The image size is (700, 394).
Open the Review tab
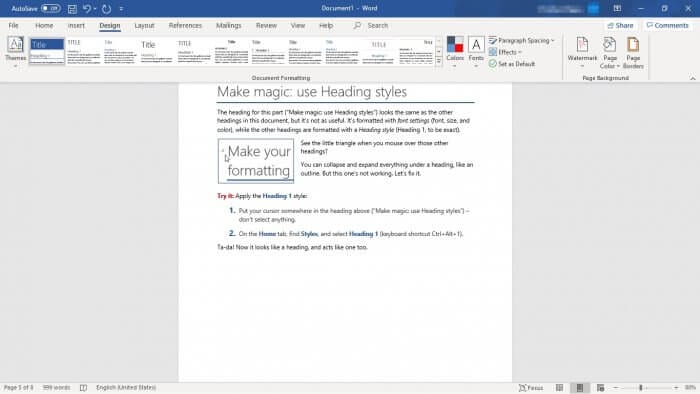(267, 25)
